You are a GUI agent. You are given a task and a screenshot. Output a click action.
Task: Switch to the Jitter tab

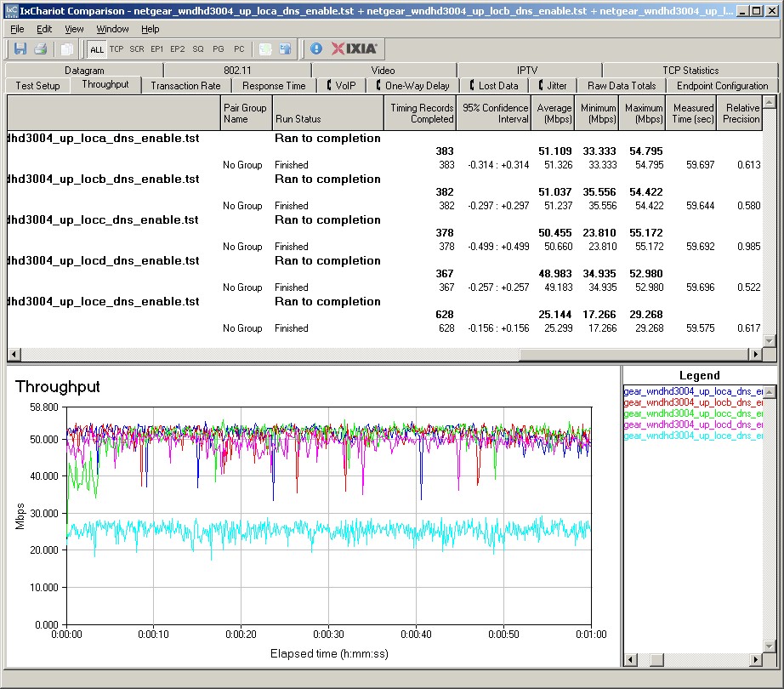(553, 86)
